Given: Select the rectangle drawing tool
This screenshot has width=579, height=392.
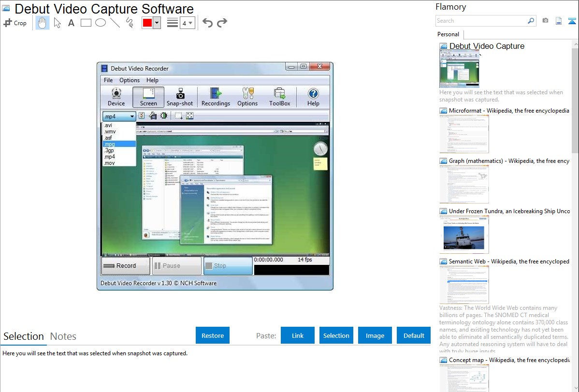Looking at the screenshot, I should [x=86, y=23].
